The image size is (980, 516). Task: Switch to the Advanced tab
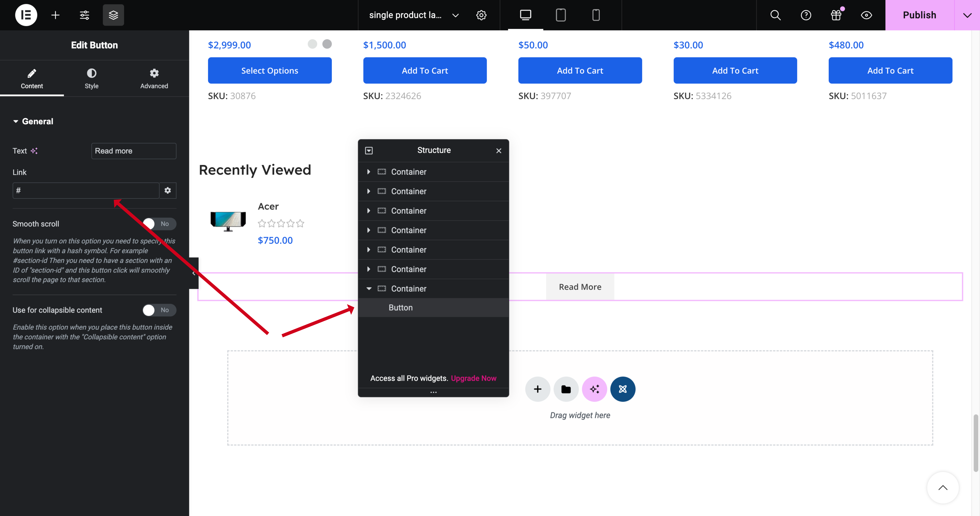click(x=154, y=79)
